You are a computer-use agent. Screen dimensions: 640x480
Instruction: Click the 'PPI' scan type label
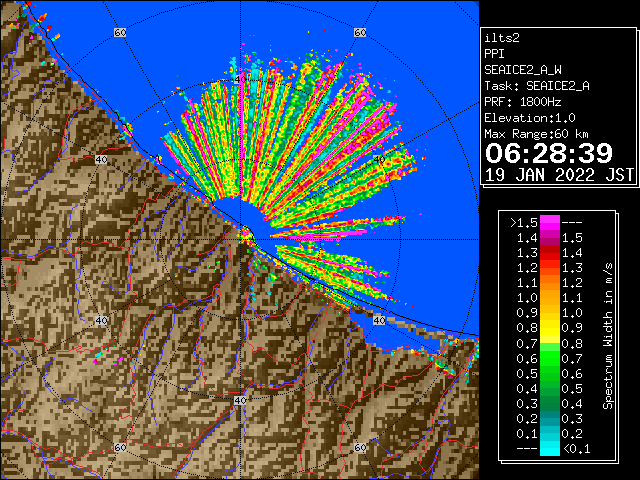click(494, 54)
